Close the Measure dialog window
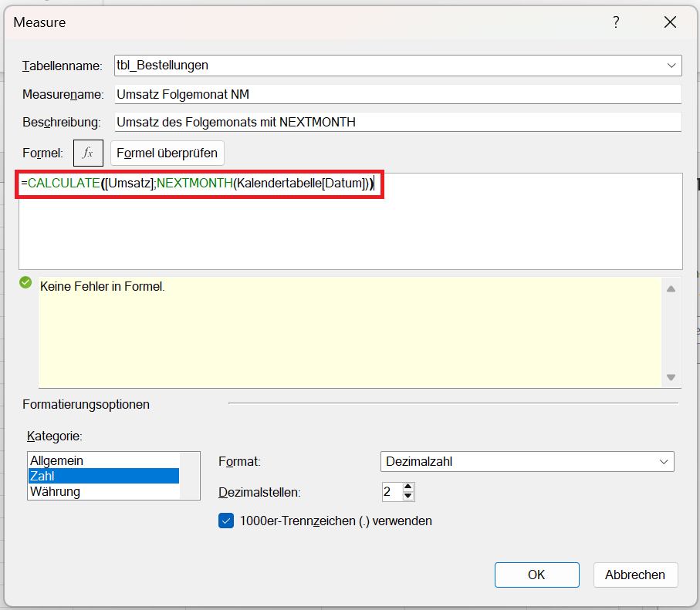 click(x=670, y=22)
